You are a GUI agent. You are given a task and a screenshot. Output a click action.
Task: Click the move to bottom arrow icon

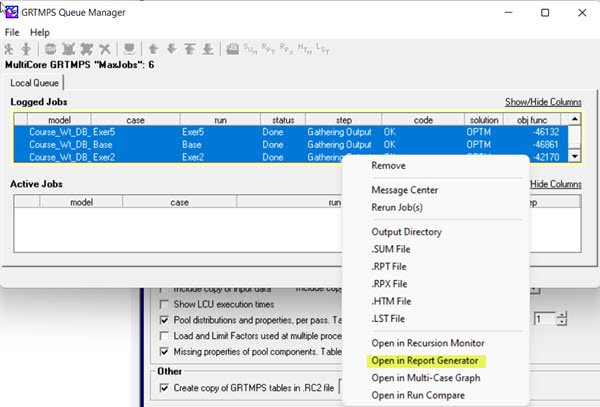click(207, 48)
